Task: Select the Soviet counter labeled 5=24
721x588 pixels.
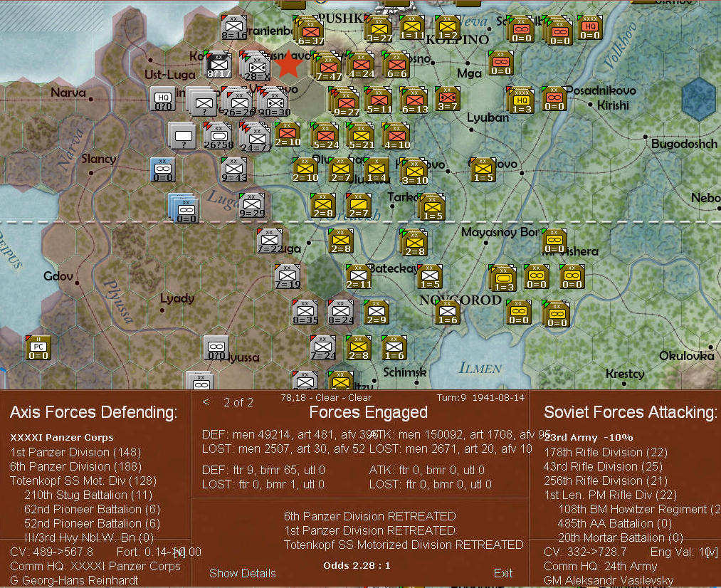Action: click(x=325, y=136)
